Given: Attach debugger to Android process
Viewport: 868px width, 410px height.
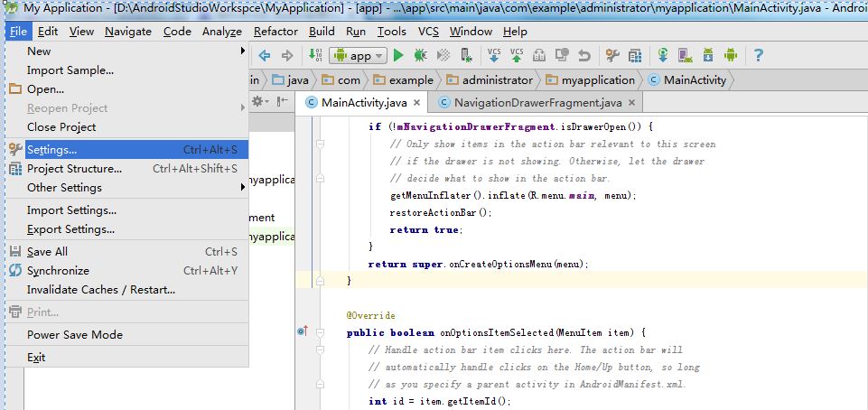Looking at the screenshot, I should [467, 55].
